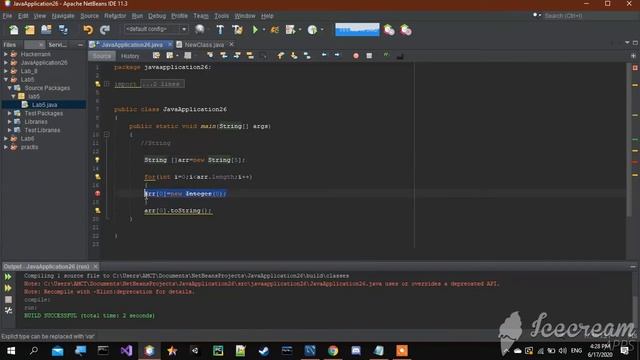640x360 pixels.
Task: Close the Output JavaApplication26 tab
Action: (95, 267)
